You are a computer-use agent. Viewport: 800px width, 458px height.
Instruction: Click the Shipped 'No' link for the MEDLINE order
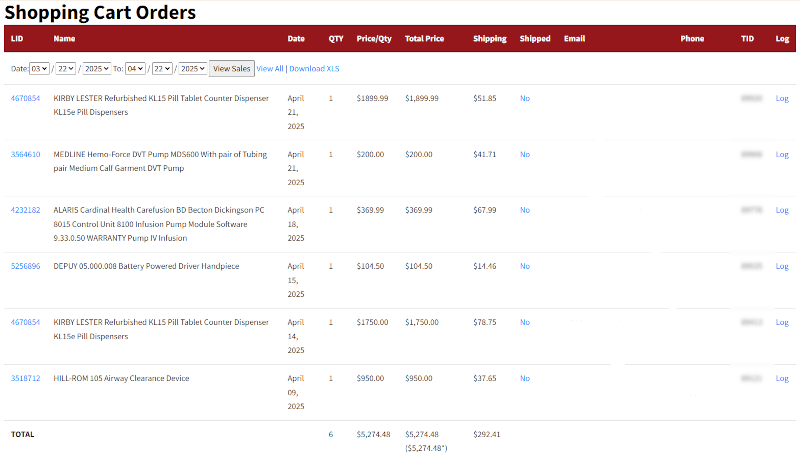(x=525, y=154)
